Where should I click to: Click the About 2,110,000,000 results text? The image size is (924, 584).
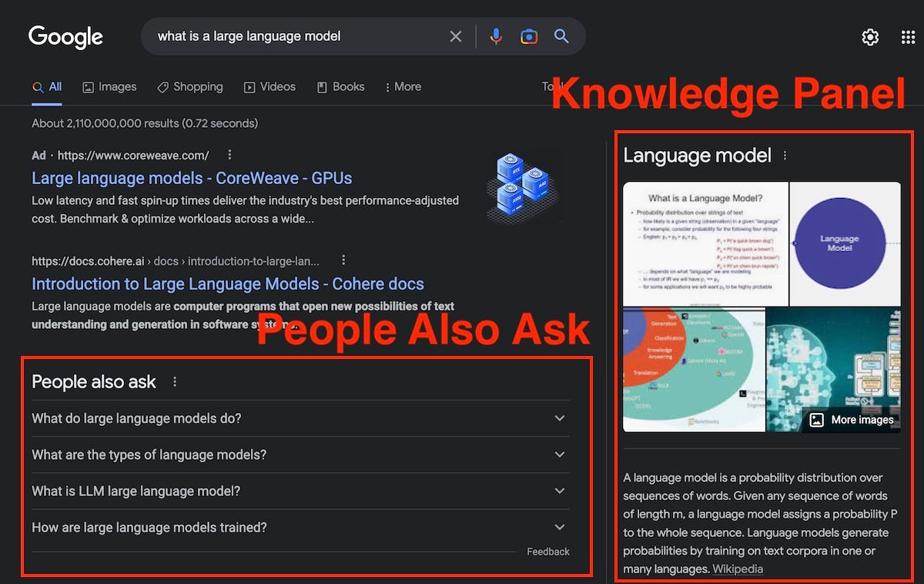tap(145, 123)
